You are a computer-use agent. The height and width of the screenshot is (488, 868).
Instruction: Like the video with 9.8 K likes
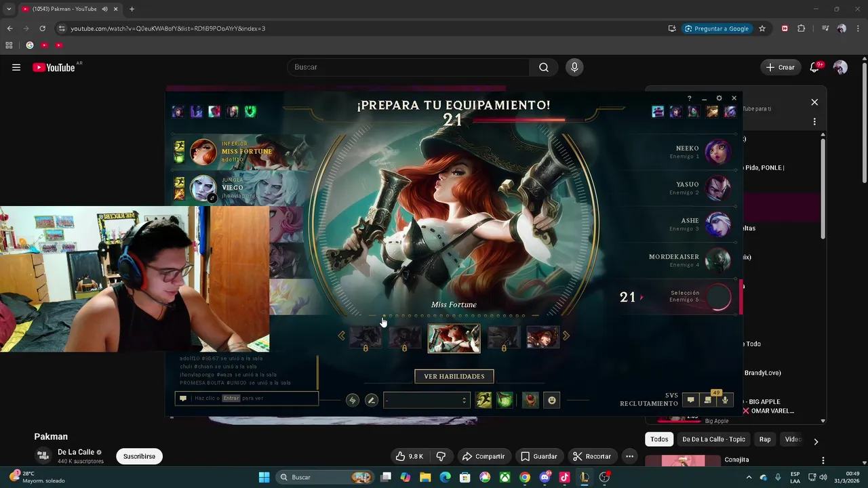click(x=410, y=456)
